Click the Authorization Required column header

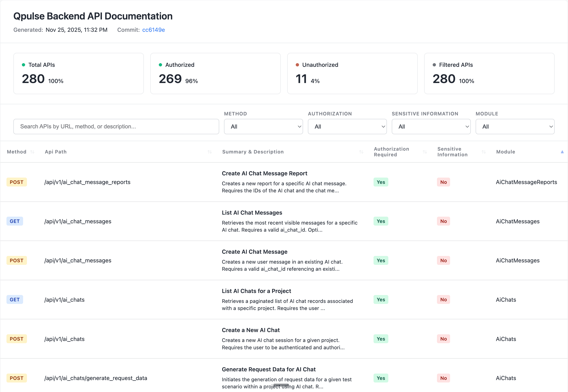click(391, 152)
